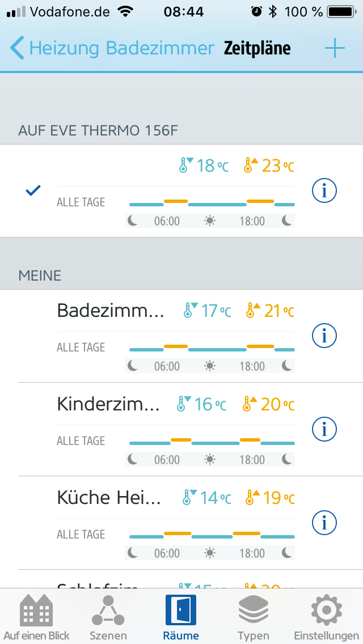Open the Szenen tab
Viewport: 363px width, 644px height.
coord(108,617)
